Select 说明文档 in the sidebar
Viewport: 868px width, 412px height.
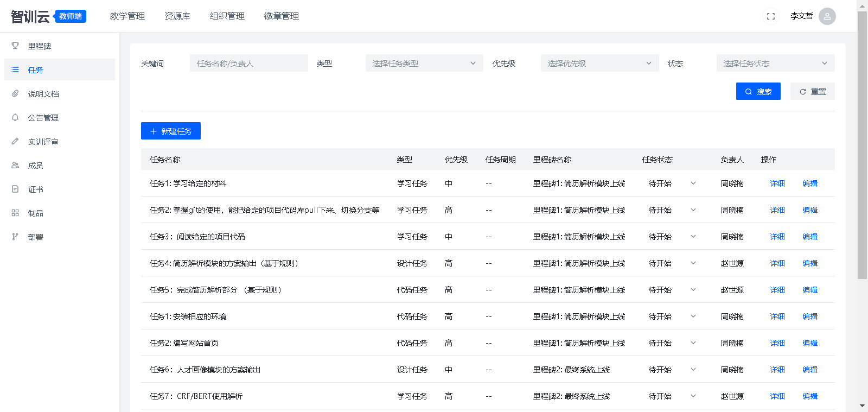click(x=60, y=94)
